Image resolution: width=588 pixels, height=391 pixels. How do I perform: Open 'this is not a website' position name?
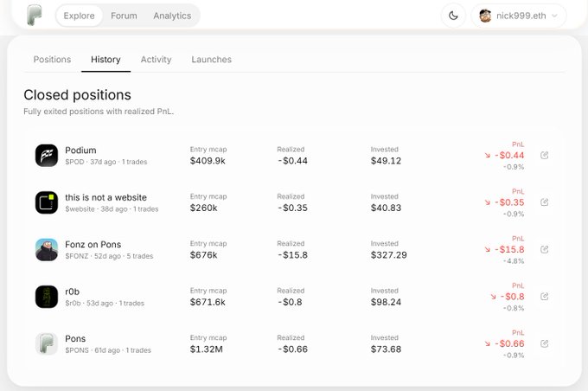[105, 197]
